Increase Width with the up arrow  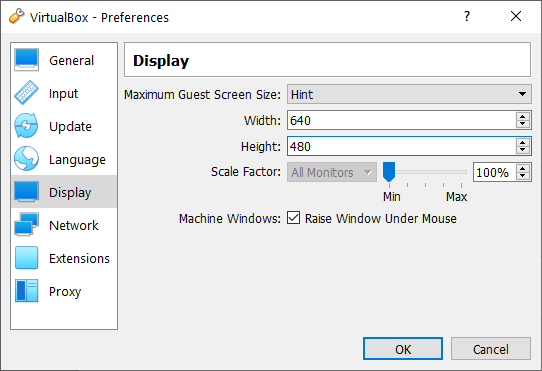pyautogui.click(x=523, y=117)
